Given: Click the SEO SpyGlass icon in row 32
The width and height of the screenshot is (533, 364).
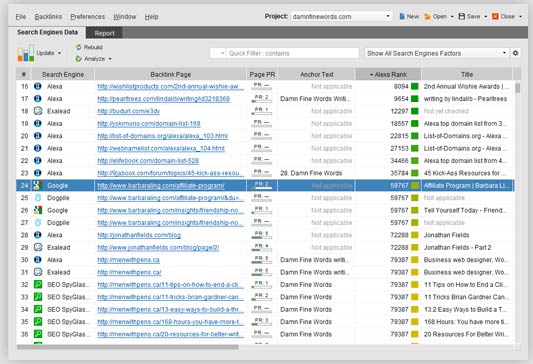Looking at the screenshot, I should (x=38, y=284).
